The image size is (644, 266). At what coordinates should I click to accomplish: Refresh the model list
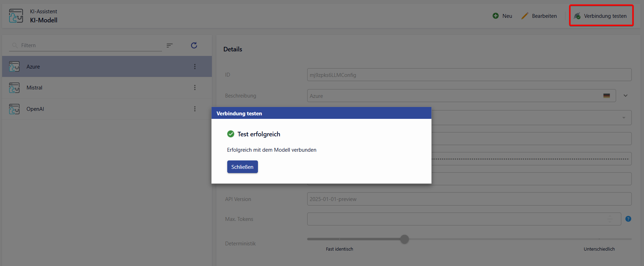coord(194,45)
